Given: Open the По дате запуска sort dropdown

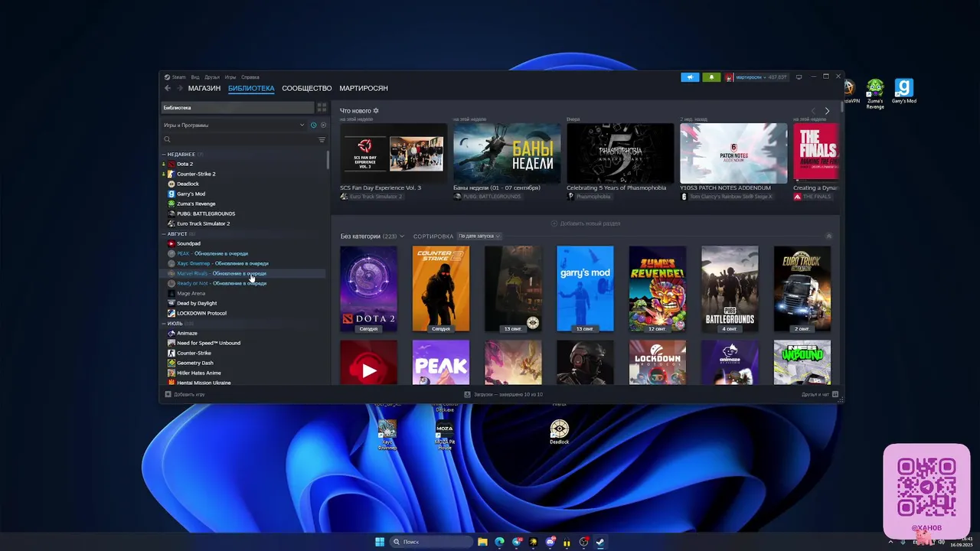Looking at the screenshot, I should tap(479, 236).
